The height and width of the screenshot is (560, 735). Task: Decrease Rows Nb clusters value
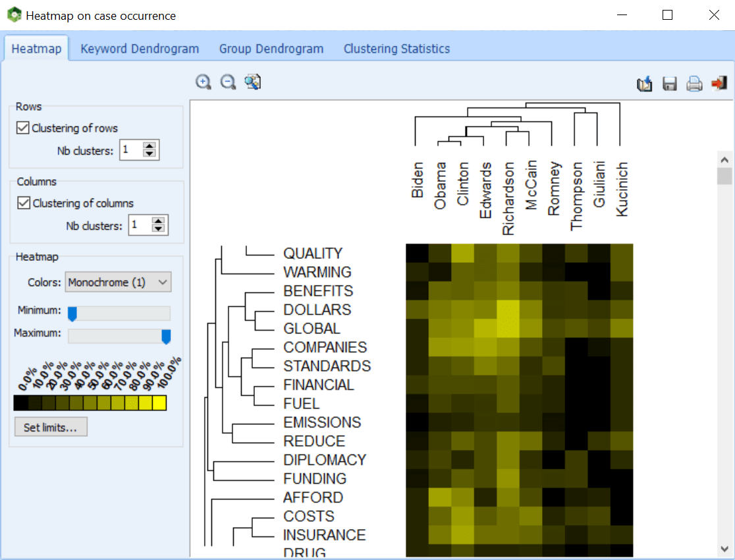tap(150, 154)
